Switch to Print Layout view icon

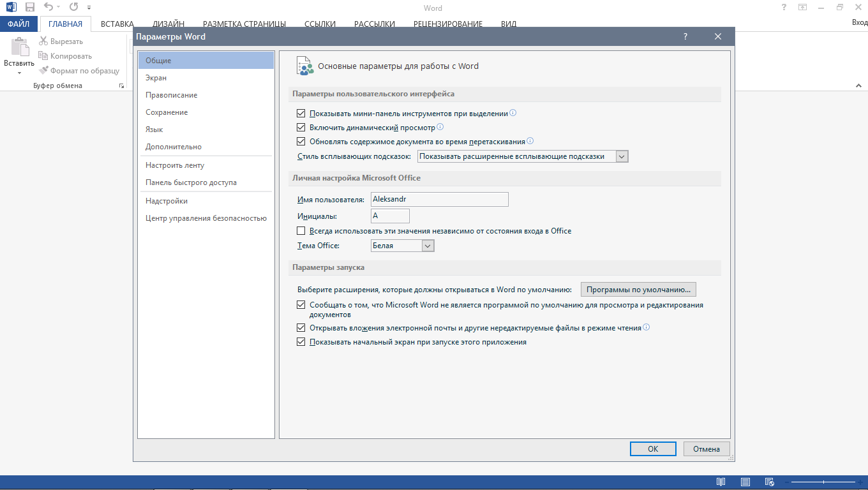pos(745,482)
